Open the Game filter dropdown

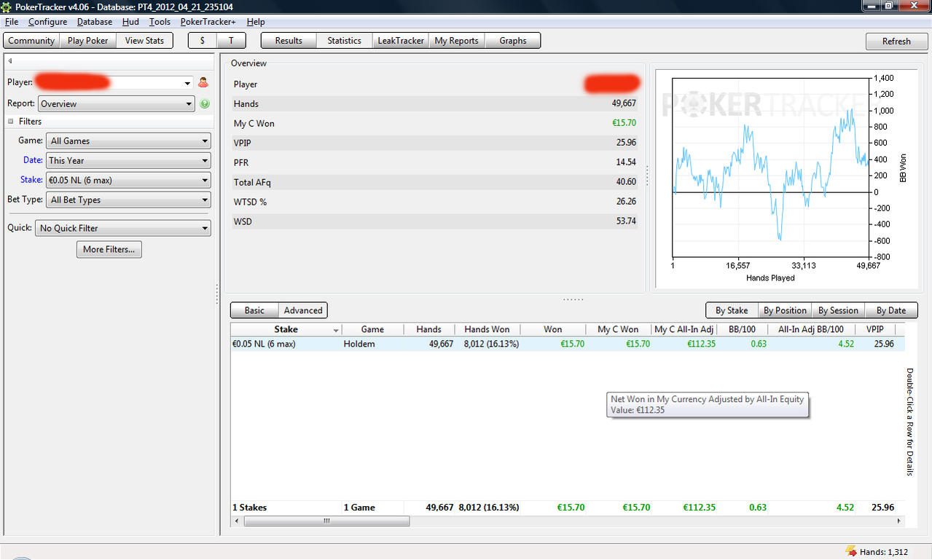click(x=128, y=141)
